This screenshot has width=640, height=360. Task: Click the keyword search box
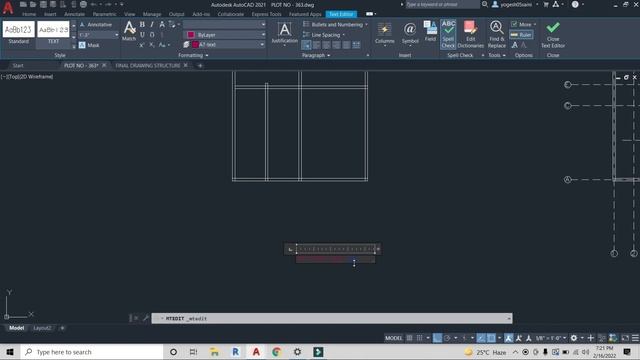click(x=442, y=4)
